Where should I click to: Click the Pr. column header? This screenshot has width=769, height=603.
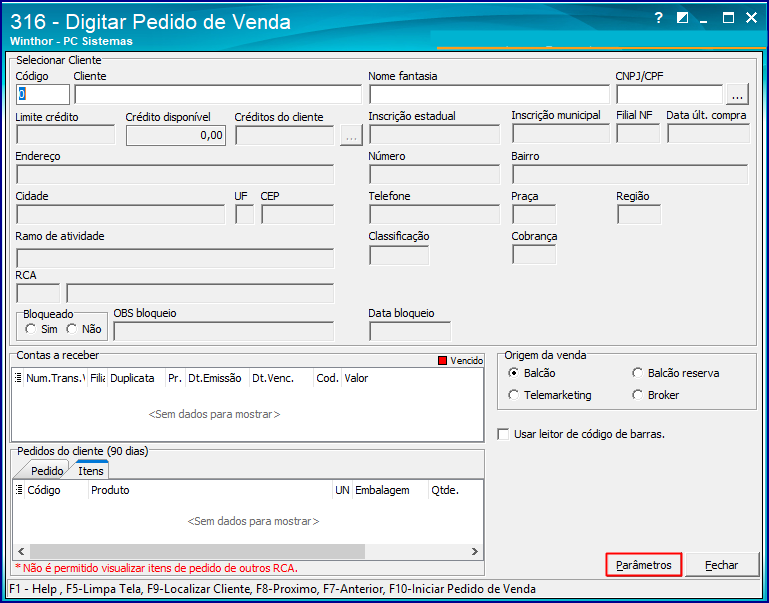pos(175,378)
